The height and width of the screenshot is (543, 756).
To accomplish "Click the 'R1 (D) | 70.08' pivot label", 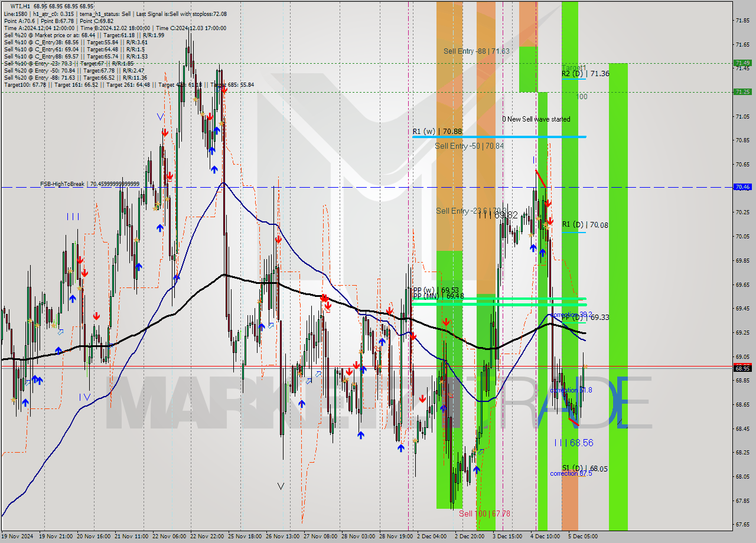I will [585, 225].
